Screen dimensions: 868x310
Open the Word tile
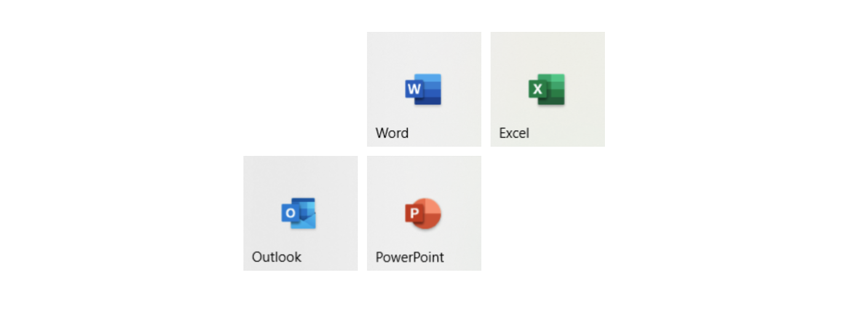pyautogui.click(x=424, y=89)
